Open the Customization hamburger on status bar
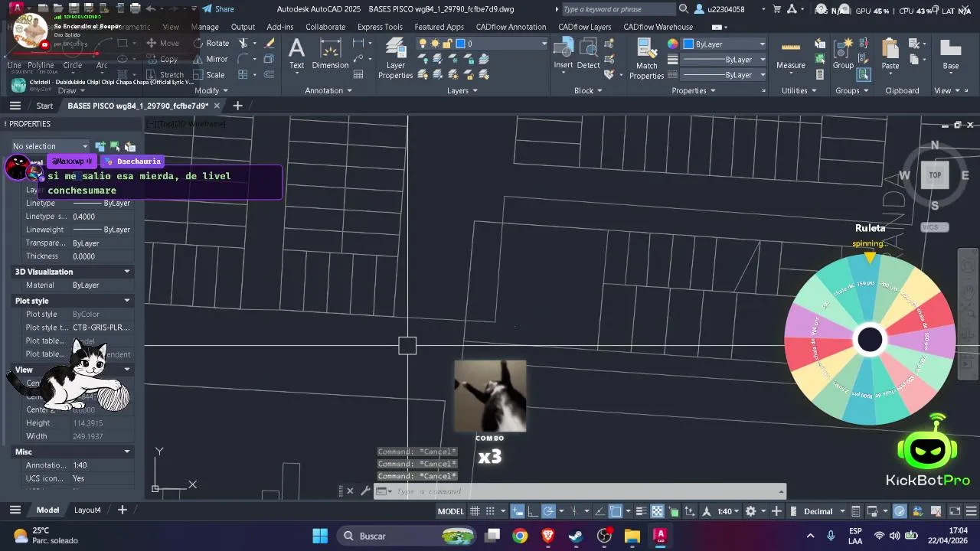980x551 pixels. 970,511
